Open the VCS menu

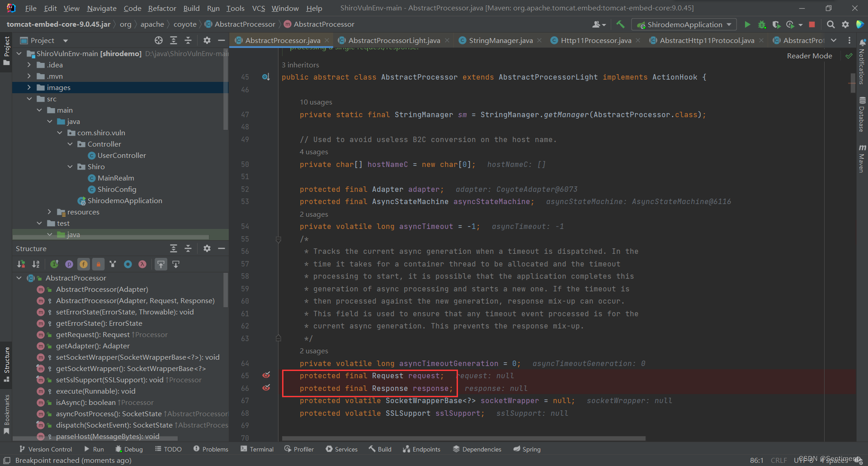pos(259,8)
